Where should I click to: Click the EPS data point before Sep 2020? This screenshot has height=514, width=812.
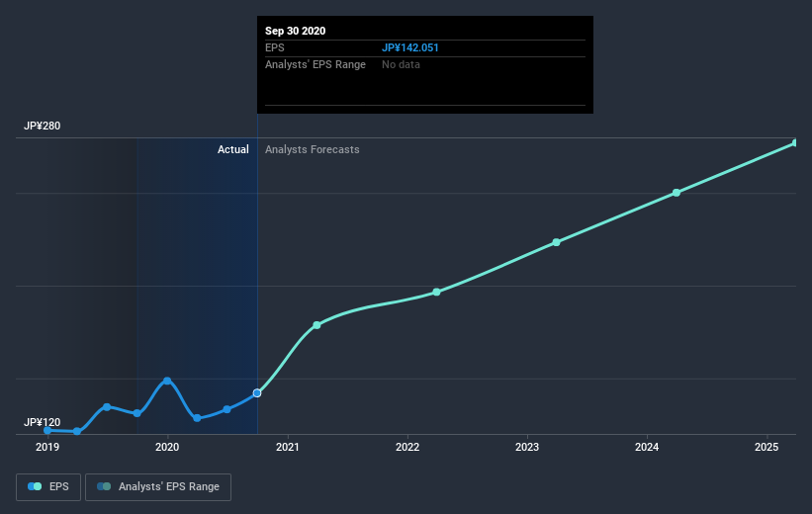226,409
